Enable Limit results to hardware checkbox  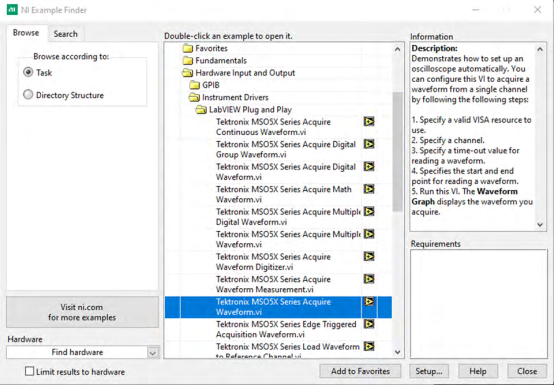pyautogui.click(x=30, y=371)
